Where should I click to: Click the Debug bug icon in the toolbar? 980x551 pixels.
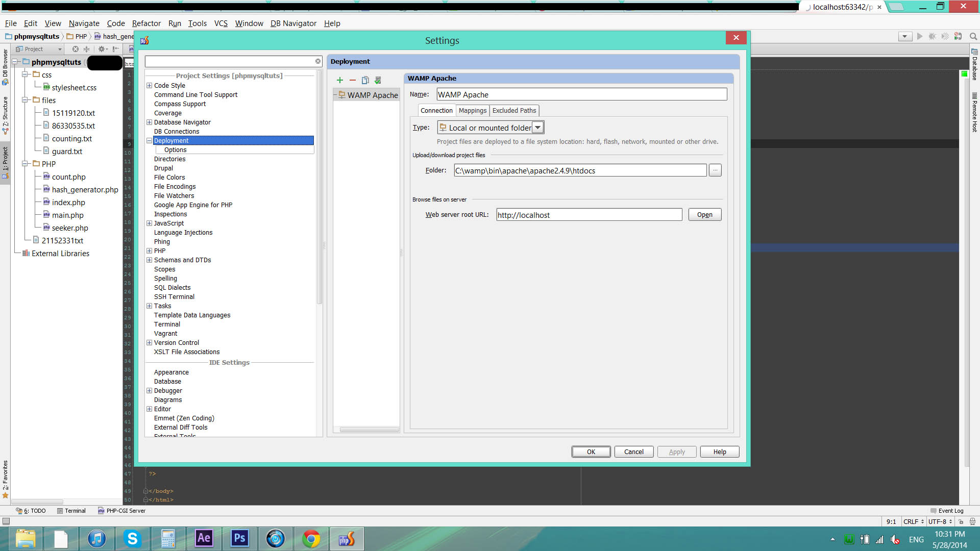click(x=933, y=37)
